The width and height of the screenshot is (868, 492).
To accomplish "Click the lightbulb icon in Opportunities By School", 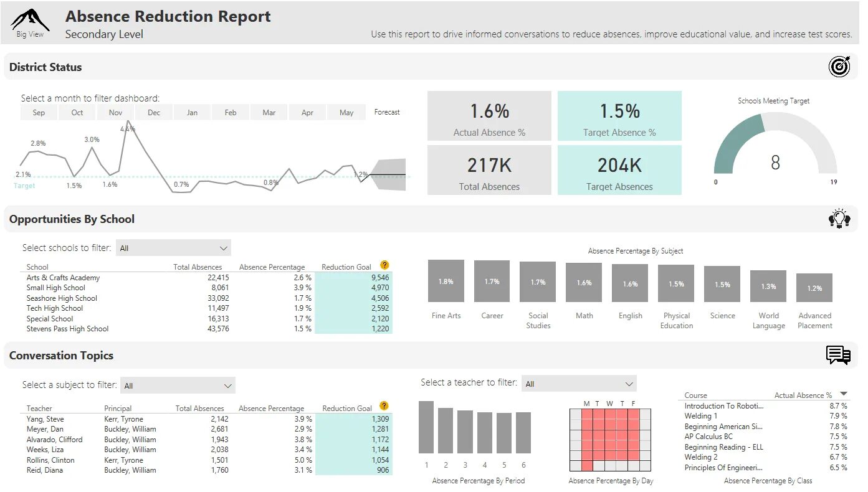I will [839, 219].
